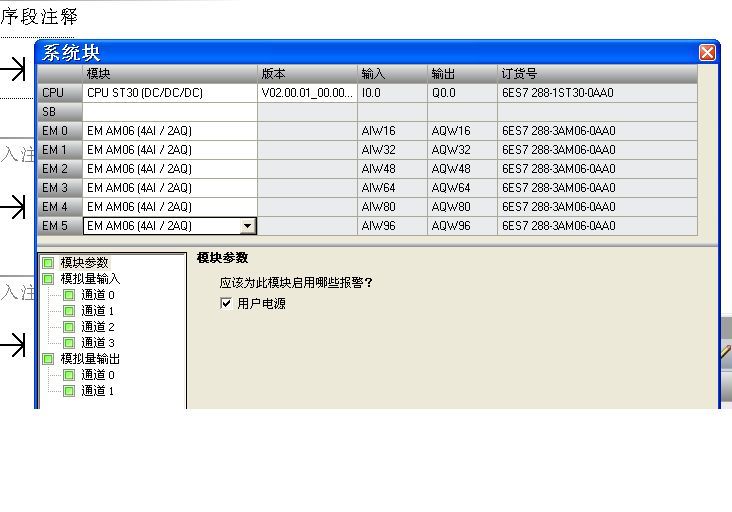This screenshot has height=512, width=732.
Task: Click output address AQW32
Action: point(462,150)
